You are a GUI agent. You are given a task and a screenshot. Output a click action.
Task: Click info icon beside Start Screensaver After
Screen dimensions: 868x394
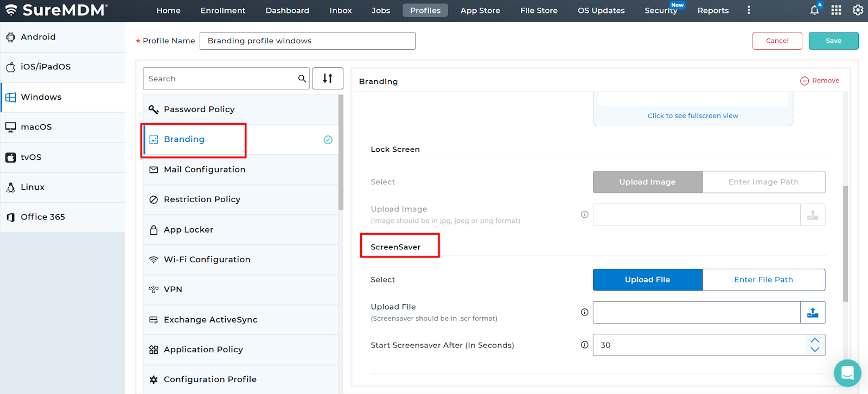[584, 345]
